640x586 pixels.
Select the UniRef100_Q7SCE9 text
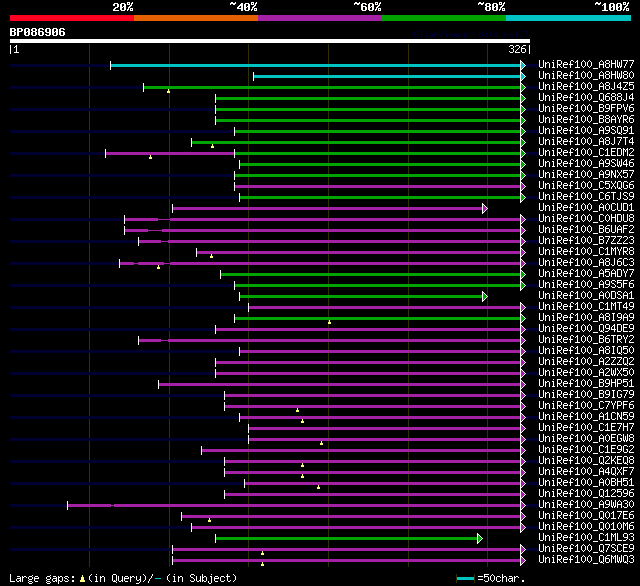[586, 549]
